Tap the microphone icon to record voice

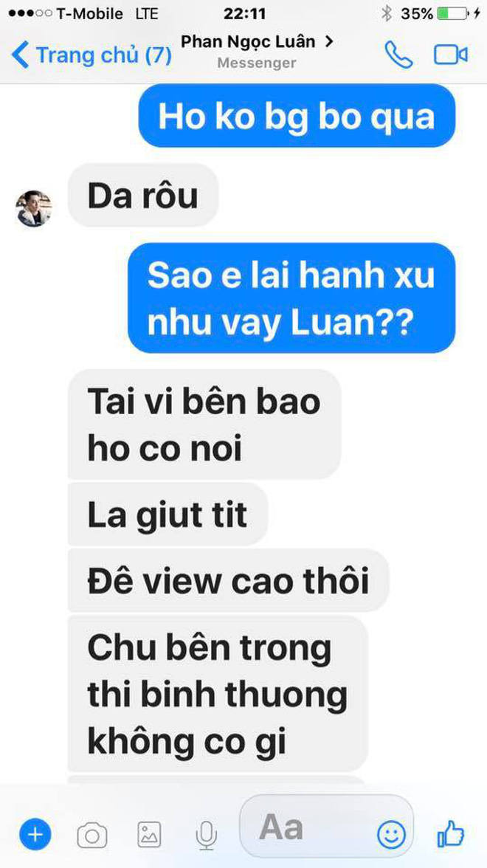point(206,835)
